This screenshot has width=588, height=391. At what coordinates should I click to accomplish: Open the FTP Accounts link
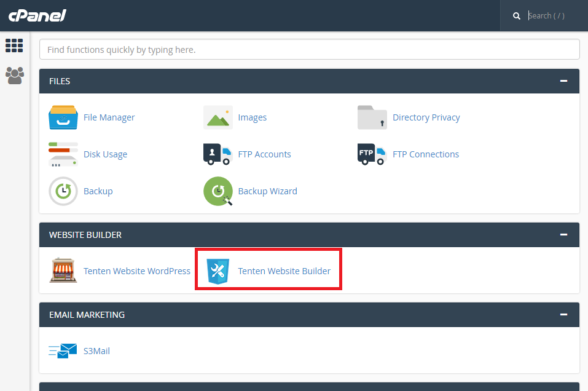(264, 154)
